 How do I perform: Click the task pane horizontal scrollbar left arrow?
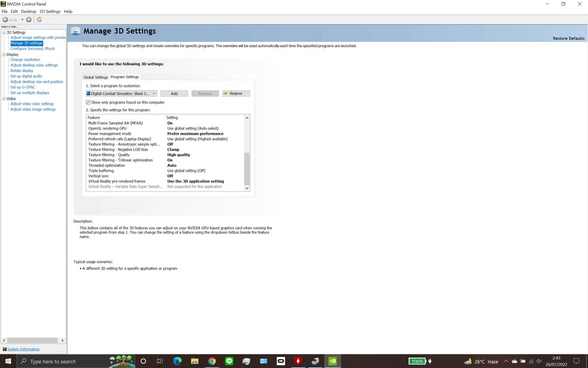tap(4, 340)
